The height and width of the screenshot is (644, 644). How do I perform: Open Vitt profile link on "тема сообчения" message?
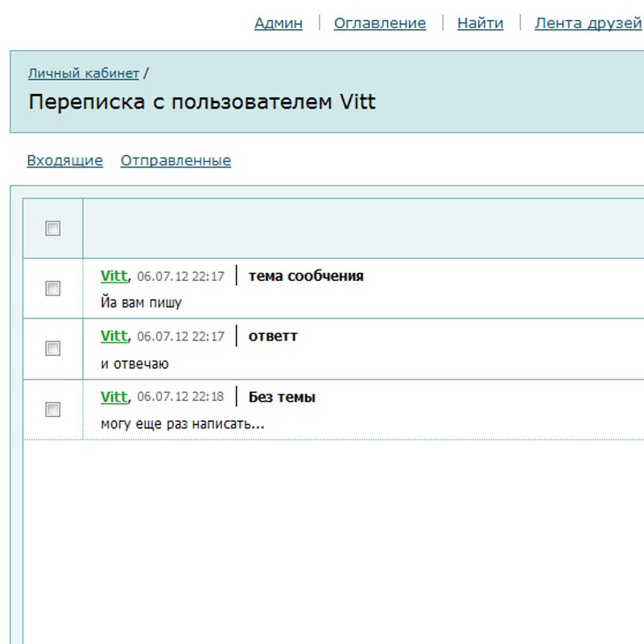pos(114,276)
